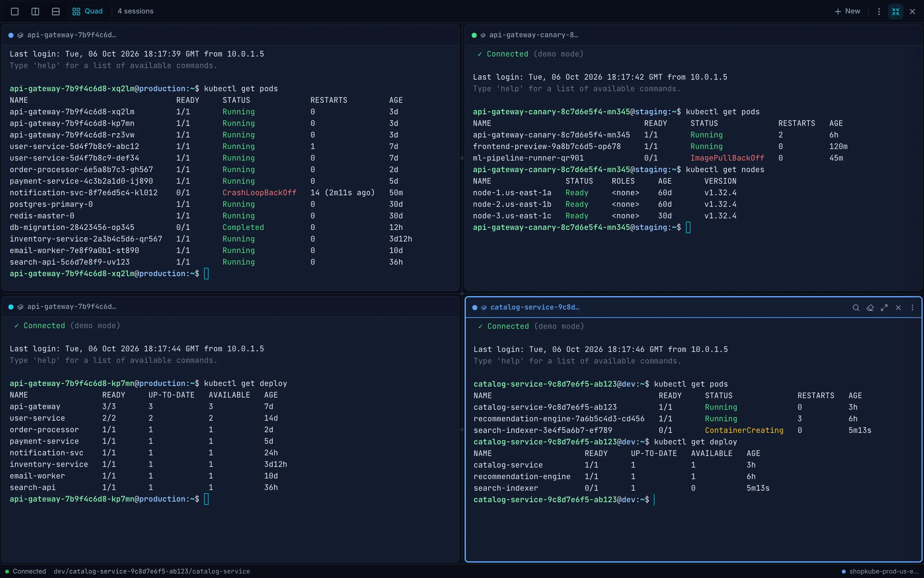This screenshot has width=924, height=578.
Task: Expand the catalog-service pane to full size
Action: pos(884,308)
